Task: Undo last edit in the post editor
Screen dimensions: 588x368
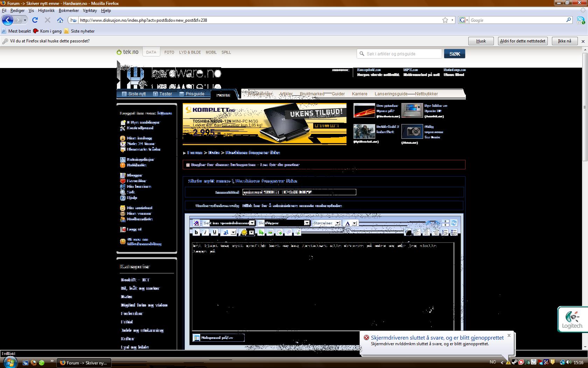Action: point(429,223)
